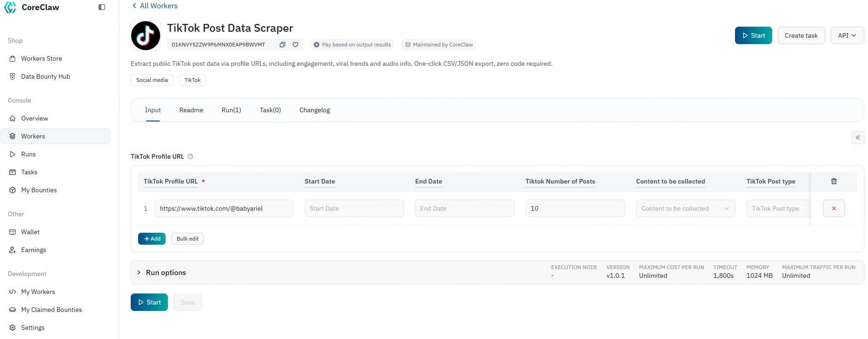Open My Bounties in sidebar
Viewport: 868px width, 339px height.
39,190
